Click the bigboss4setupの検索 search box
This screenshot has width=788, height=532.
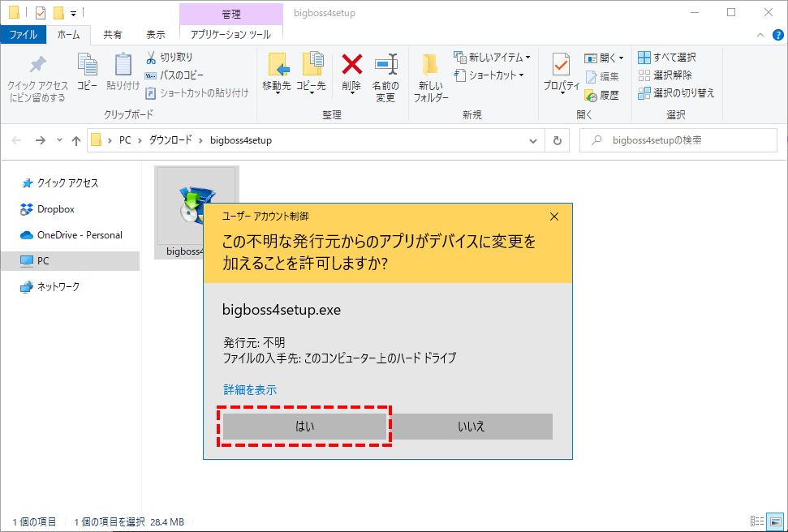pos(678,140)
